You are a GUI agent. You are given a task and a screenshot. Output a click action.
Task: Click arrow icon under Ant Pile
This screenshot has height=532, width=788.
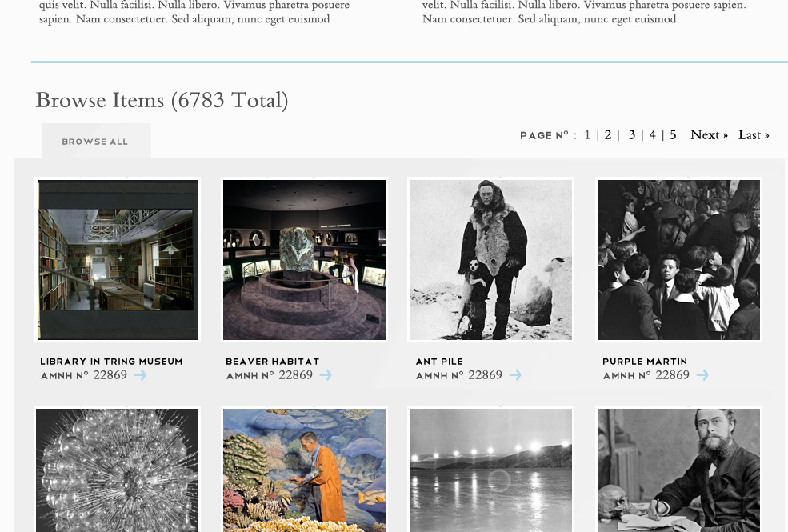click(515, 374)
